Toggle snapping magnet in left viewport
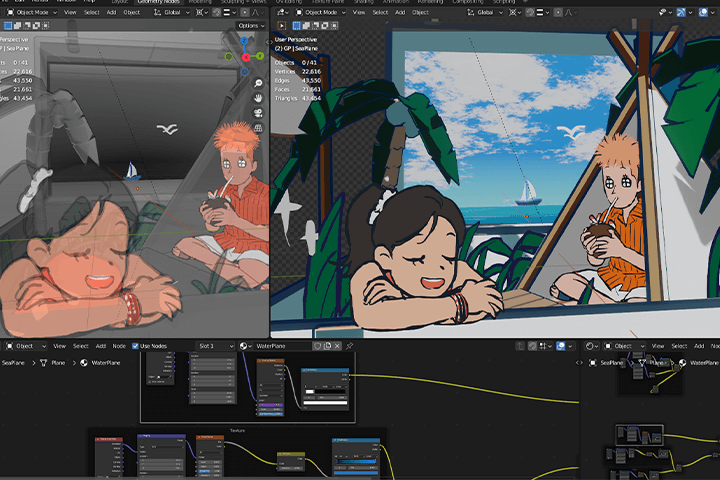The height and width of the screenshot is (480, 720). 217,12
